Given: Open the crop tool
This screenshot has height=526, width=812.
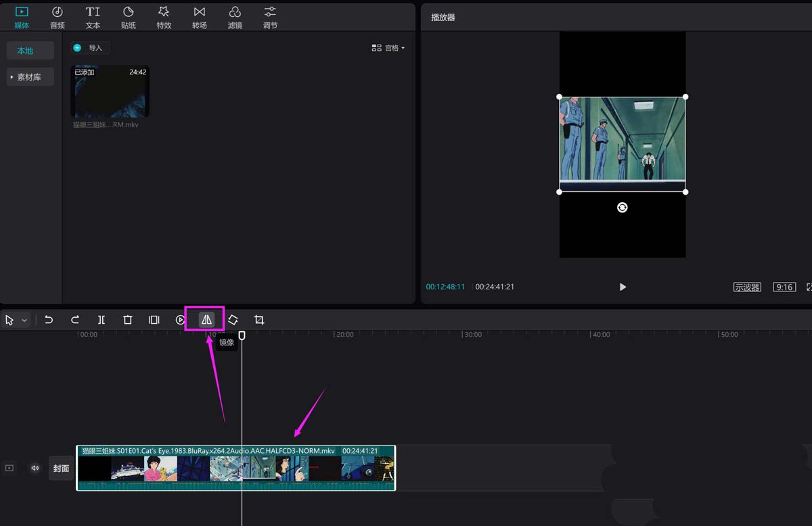Looking at the screenshot, I should pyautogui.click(x=259, y=320).
